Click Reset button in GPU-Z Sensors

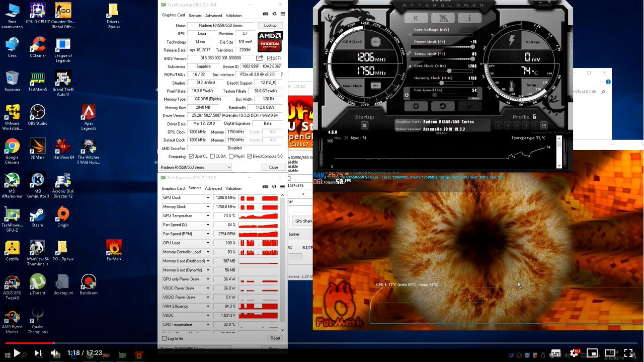coord(275,338)
